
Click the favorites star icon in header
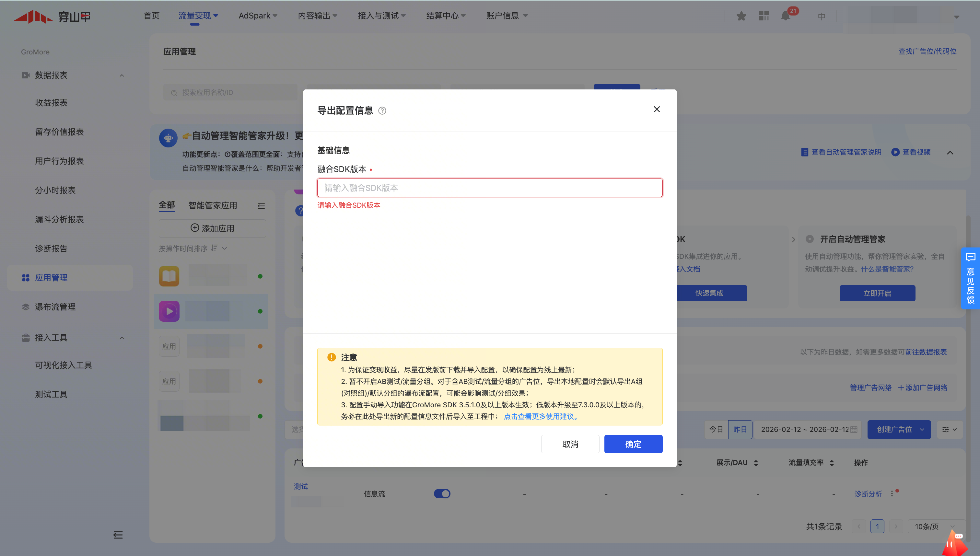pos(741,16)
